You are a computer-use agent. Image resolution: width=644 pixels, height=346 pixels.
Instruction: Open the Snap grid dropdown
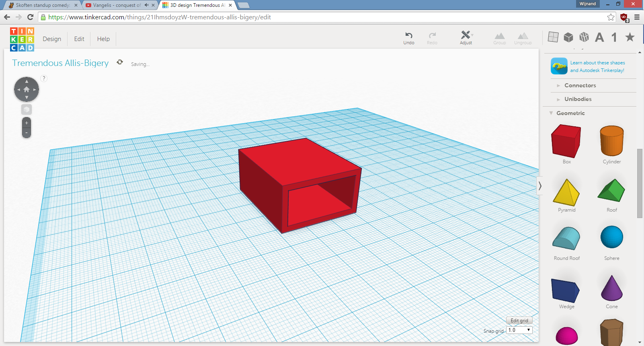[519, 330]
